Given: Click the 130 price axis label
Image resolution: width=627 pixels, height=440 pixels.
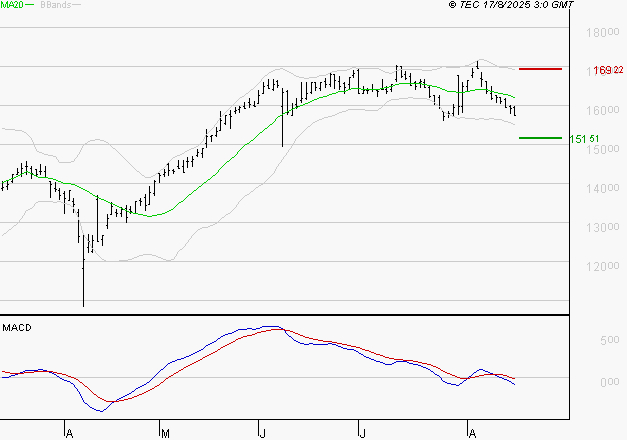Looking at the screenshot, I should point(603,227).
